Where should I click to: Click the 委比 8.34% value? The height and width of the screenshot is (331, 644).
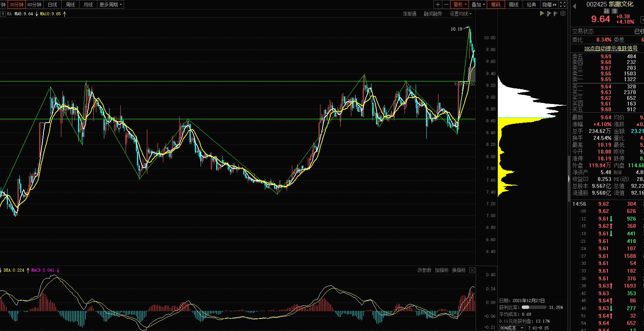604,40
